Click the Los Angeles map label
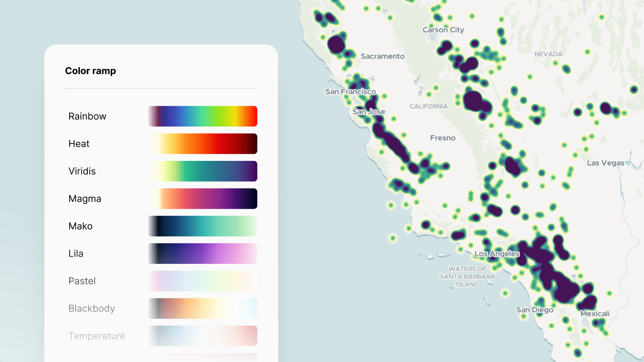644x362 pixels. tap(497, 254)
